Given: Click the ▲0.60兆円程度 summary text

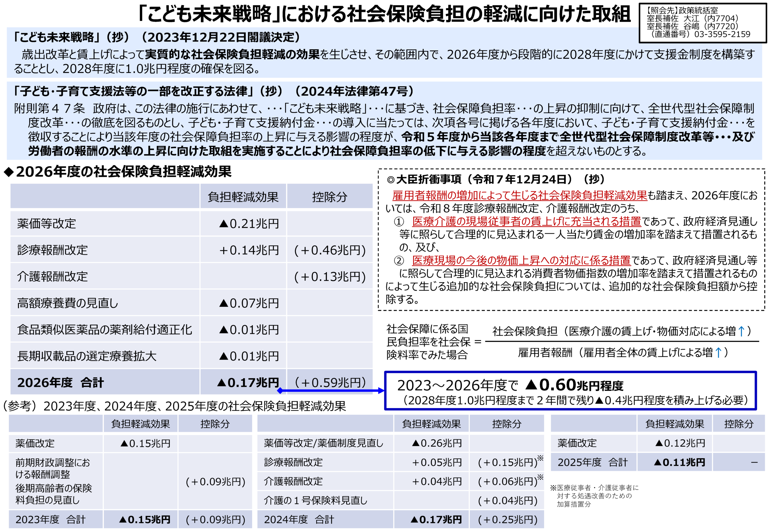Looking at the screenshot, I should point(574,385).
